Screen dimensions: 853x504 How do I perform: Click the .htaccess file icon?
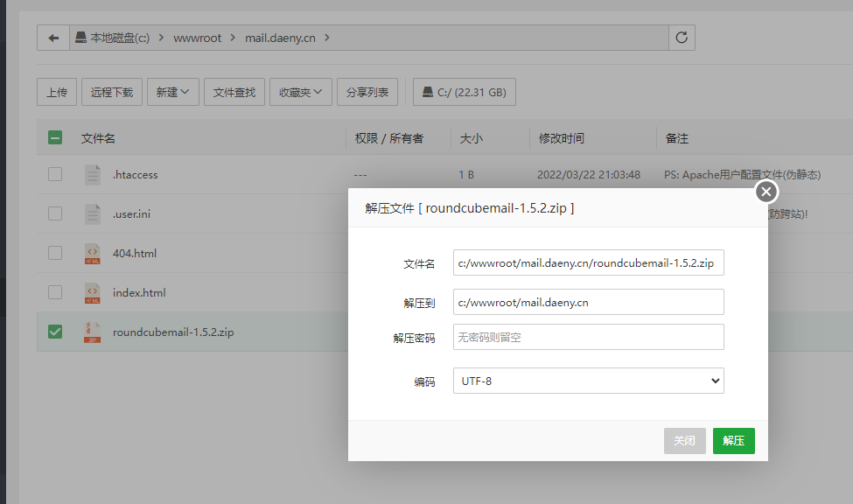(x=93, y=175)
